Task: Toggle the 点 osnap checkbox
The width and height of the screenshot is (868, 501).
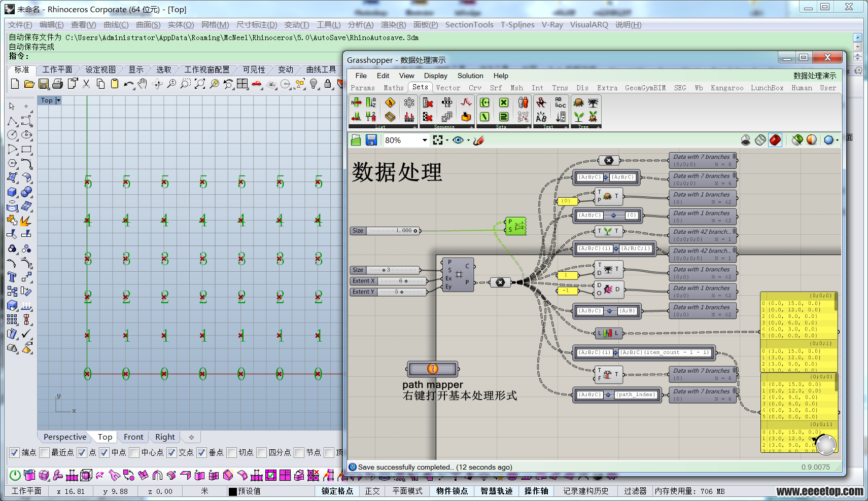Action: 82,452
